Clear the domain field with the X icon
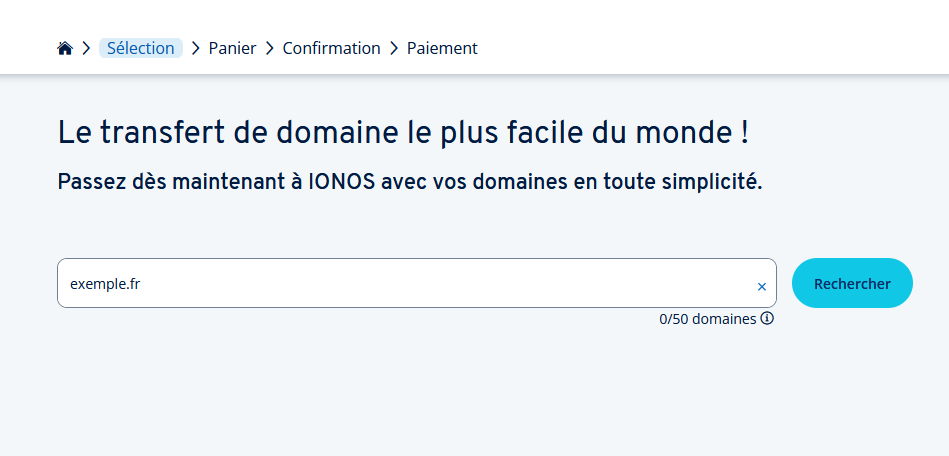 (761, 287)
